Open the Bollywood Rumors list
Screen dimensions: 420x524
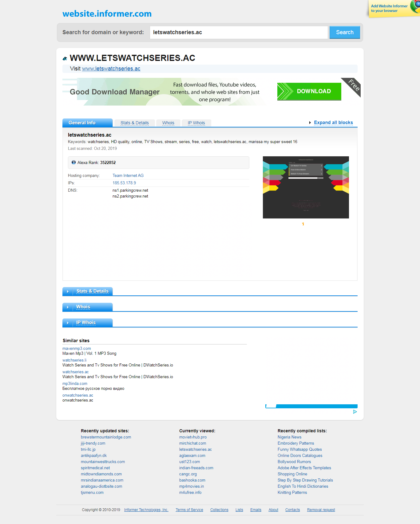click(x=294, y=462)
